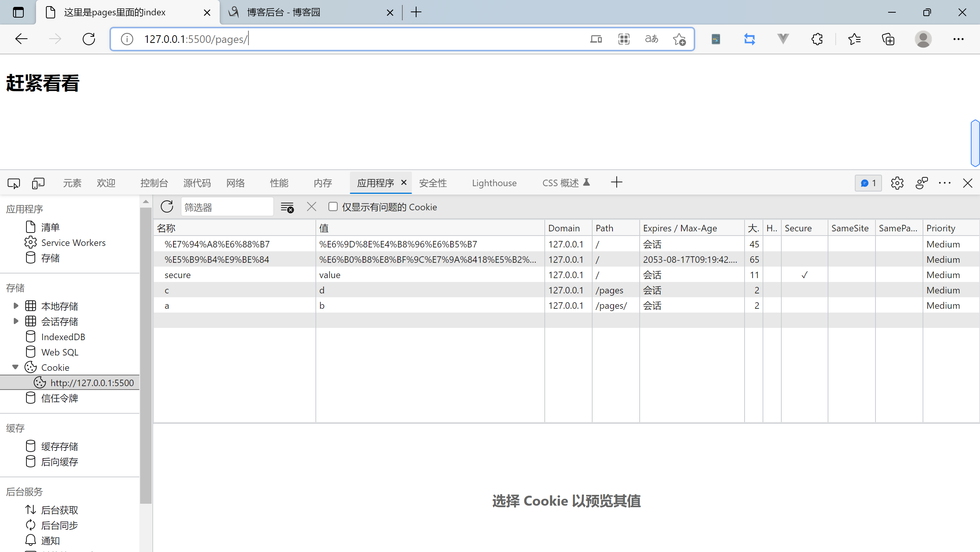The width and height of the screenshot is (980, 552).
Task: Sort by the Priority column header
Action: (951, 228)
